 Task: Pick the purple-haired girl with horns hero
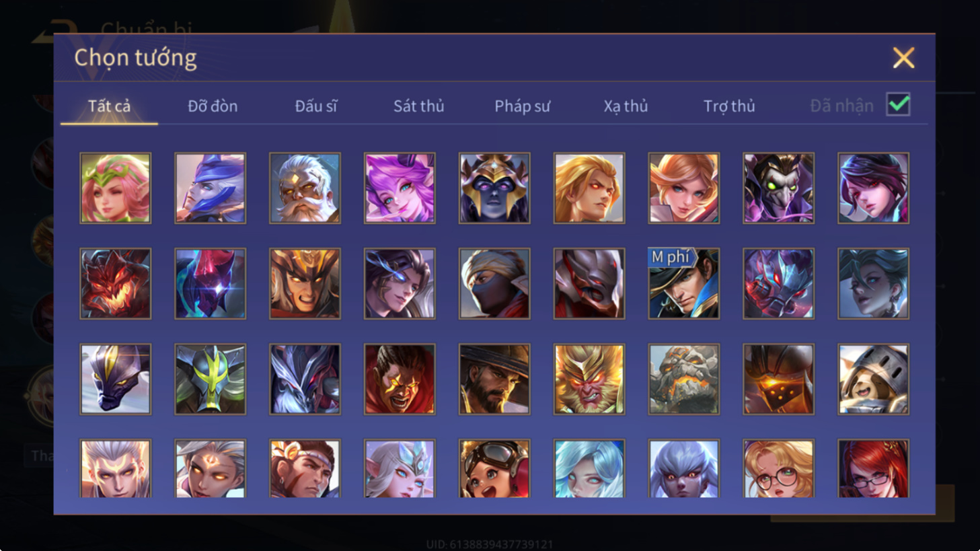point(400,188)
